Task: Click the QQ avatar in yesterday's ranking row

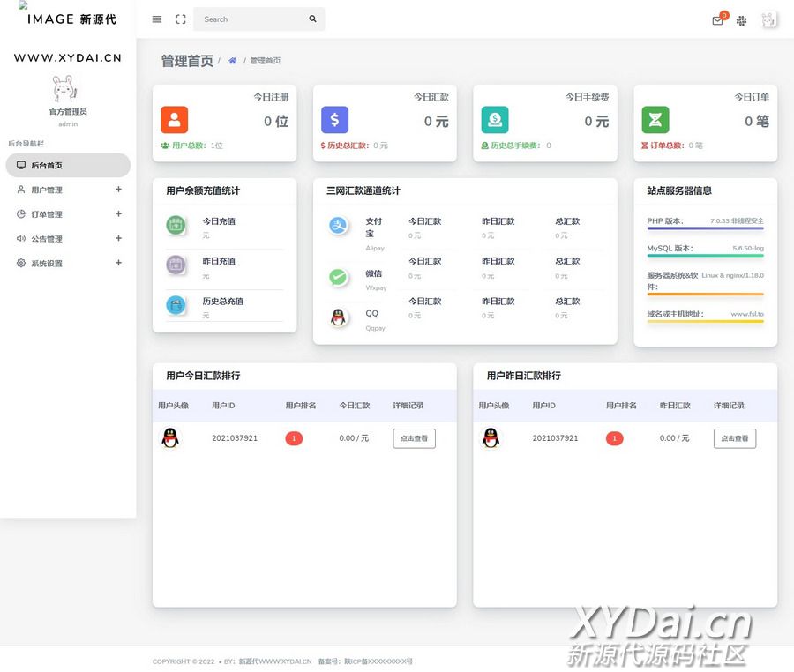Action: pos(491,437)
